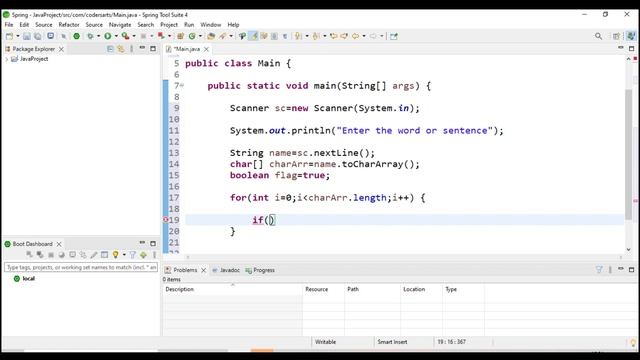Image resolution: width=640 pixels, height=360 pixels.
Task: Click the Previous Annotation toolbar icon
Action: click(316, 36)
